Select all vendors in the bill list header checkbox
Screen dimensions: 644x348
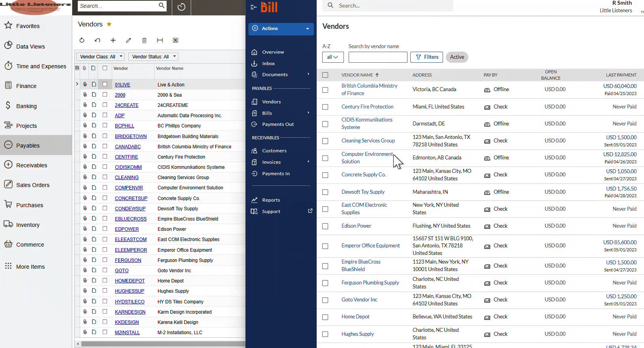[x=325, y=75]
